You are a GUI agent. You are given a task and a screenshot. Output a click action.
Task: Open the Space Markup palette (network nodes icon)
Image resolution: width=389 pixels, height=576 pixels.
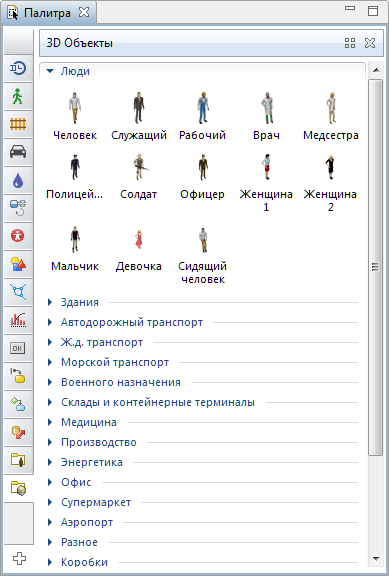pyautogui.click(x=18, y=292)
